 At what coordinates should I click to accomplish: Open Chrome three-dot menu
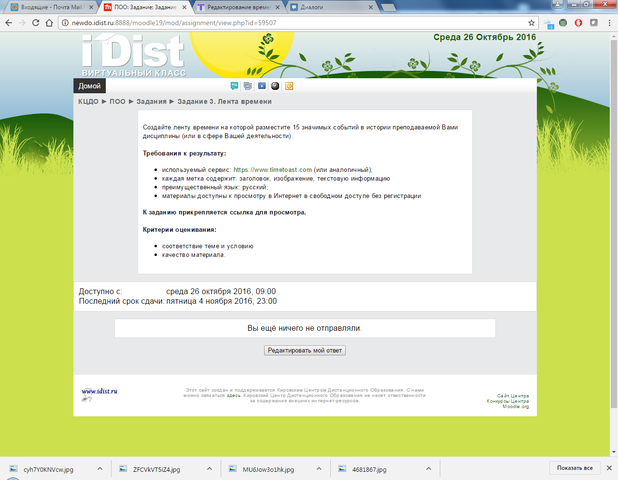(609, 23)
